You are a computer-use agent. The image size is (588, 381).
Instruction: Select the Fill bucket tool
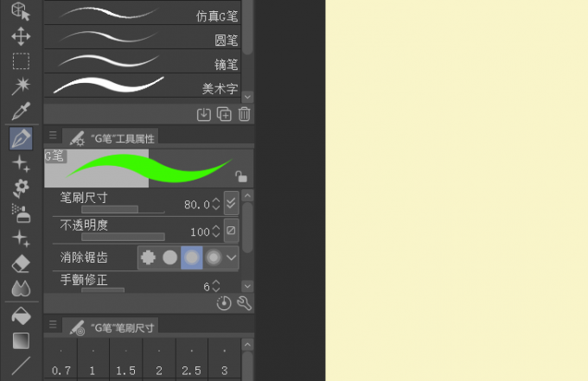coord(21,316)
